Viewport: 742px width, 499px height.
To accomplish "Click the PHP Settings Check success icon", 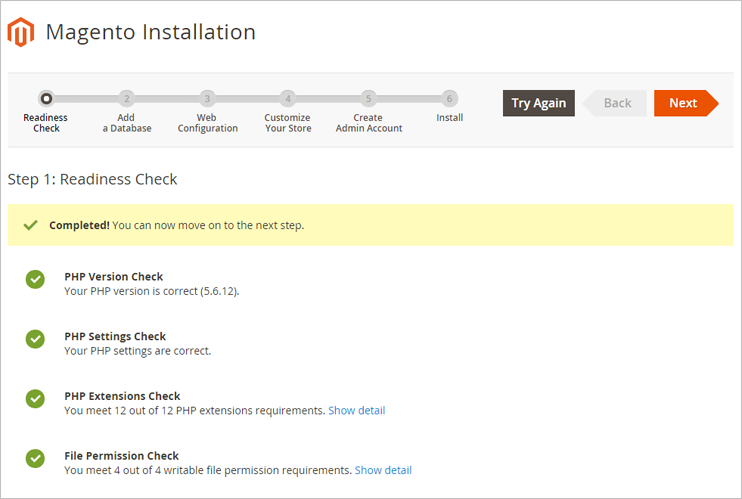I will tap(35, 339).
